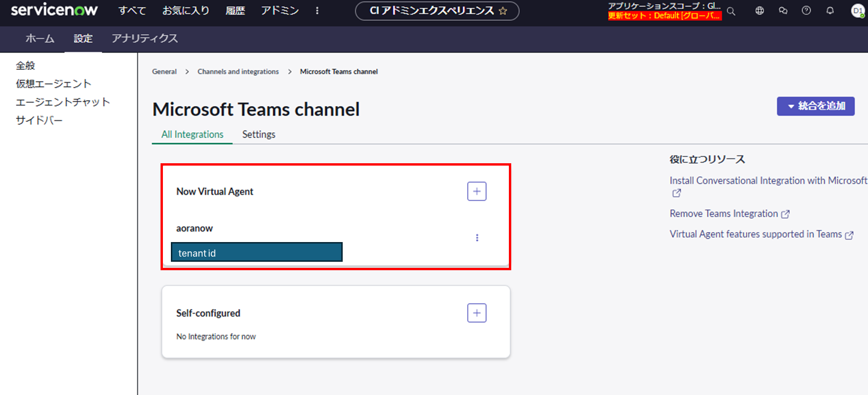Select the 設定 tab

click(83, 38)
